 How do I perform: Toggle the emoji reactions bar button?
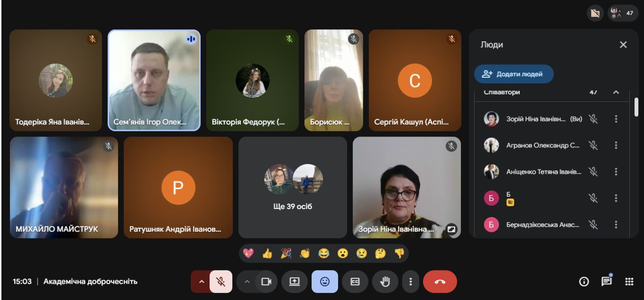click(x=324, y=282)
